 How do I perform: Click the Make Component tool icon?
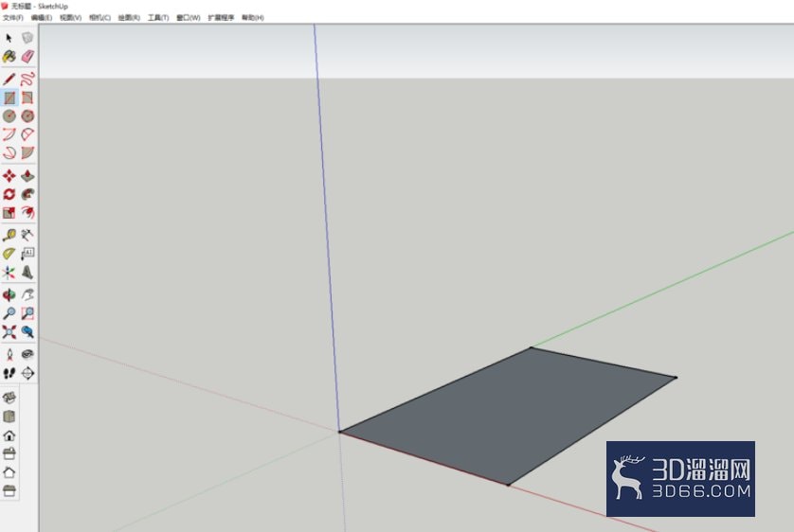27,38
